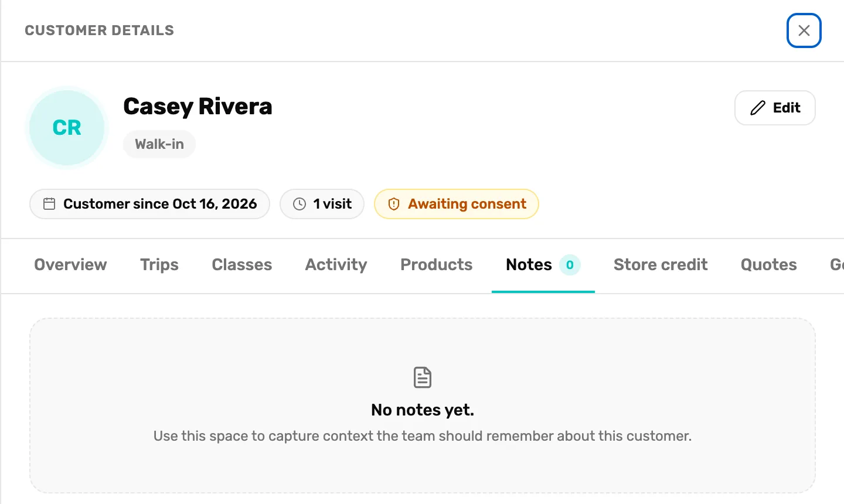
Task: Open the Quotes tab
Action: pyautogui.click(x=769, y=265)
